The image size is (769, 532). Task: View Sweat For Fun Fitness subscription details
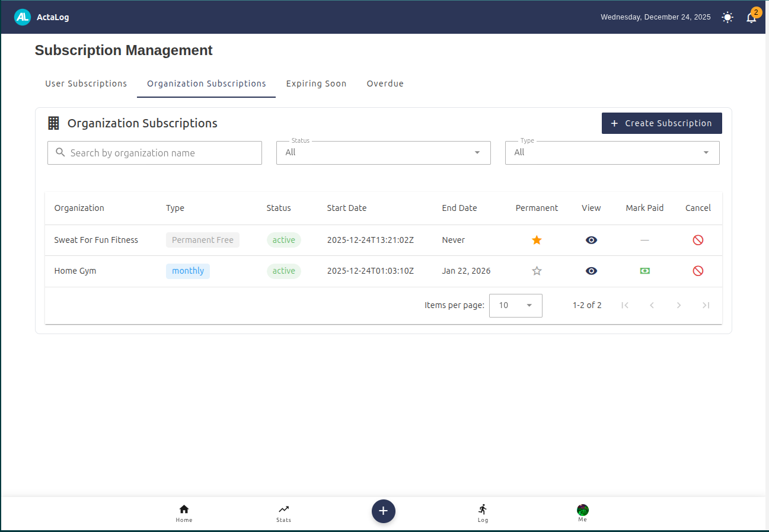(591, 240)
